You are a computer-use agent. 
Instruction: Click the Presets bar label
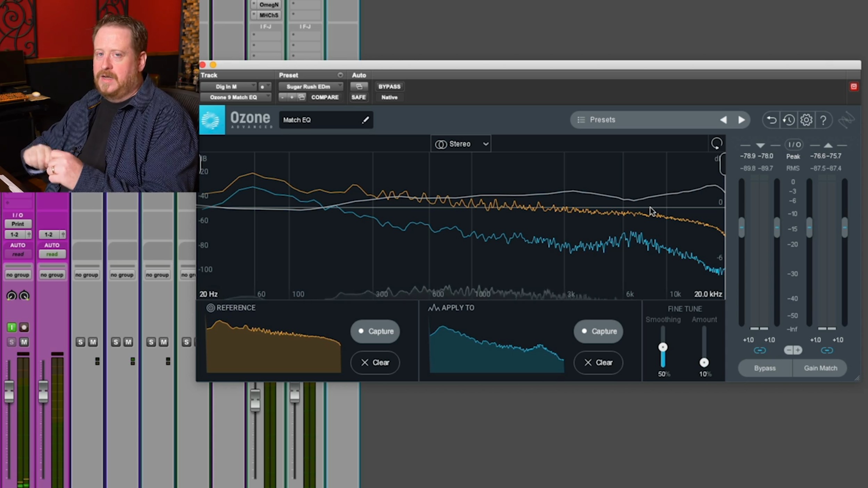pos(602,120)
